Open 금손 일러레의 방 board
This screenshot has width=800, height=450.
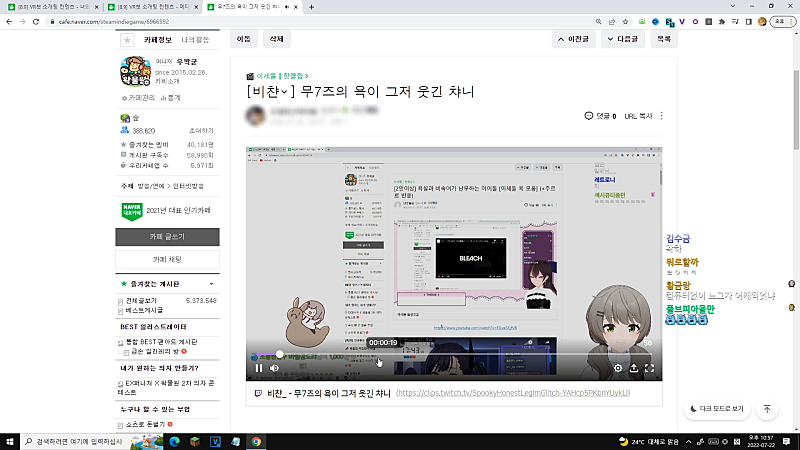pos(156,352)
